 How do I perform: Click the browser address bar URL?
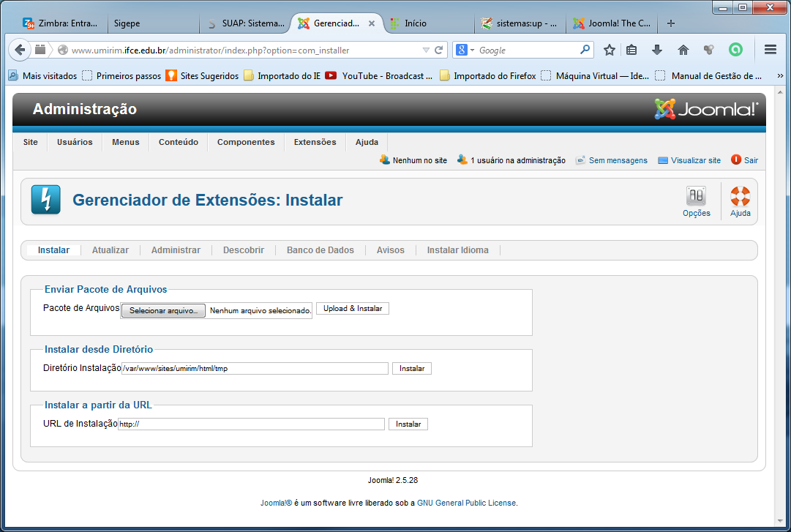click(x=210, y=50)
